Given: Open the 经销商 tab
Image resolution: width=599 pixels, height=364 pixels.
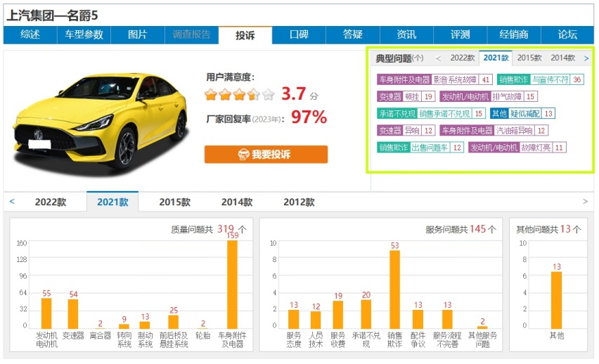Looking at the screenshot, I should tap(514, 34).
